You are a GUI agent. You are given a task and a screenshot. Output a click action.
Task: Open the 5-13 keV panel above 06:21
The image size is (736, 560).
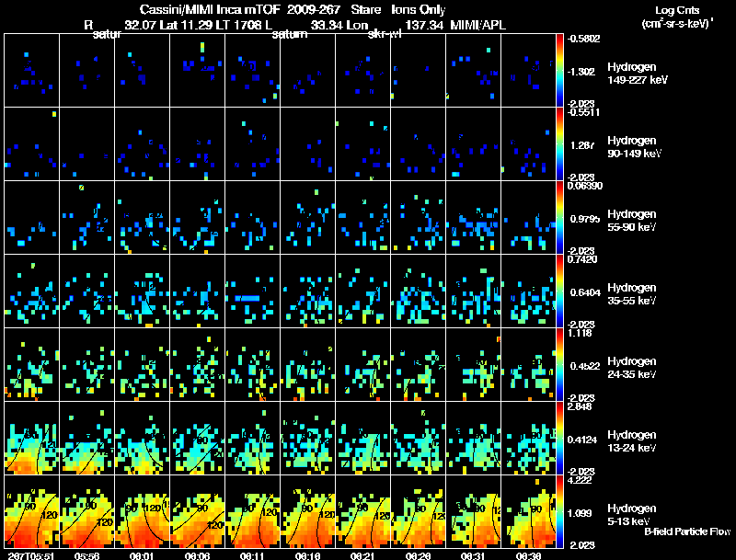[362, 512]
